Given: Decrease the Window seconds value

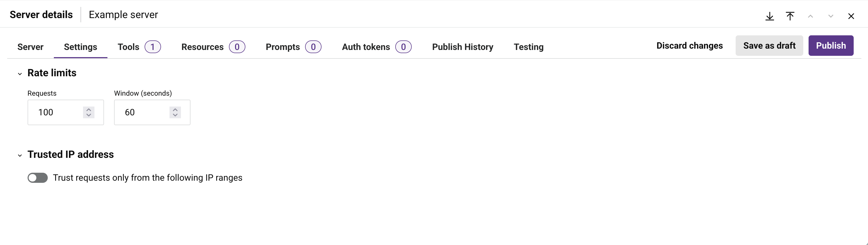Looking at the screenshot, I should [175, 115].
